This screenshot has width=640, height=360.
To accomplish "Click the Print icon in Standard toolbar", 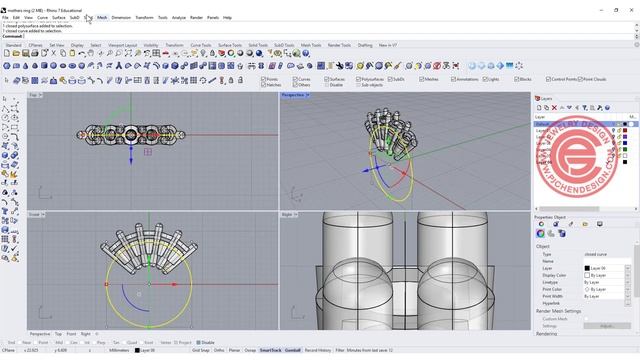I will tap(35, 53).
